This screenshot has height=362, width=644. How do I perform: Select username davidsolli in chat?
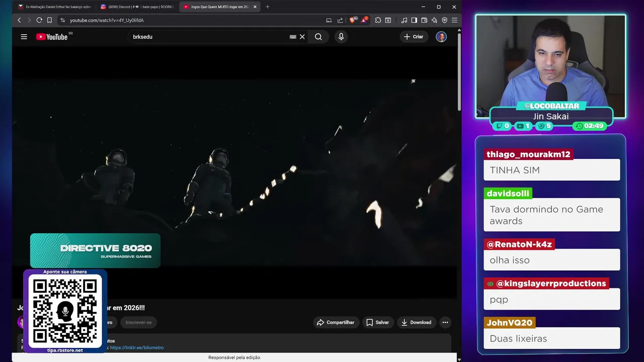508,194
